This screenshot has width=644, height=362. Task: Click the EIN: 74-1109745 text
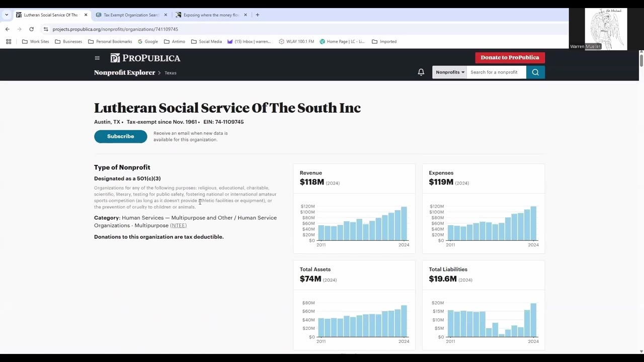pyautogui.click(x=223, y=122)
